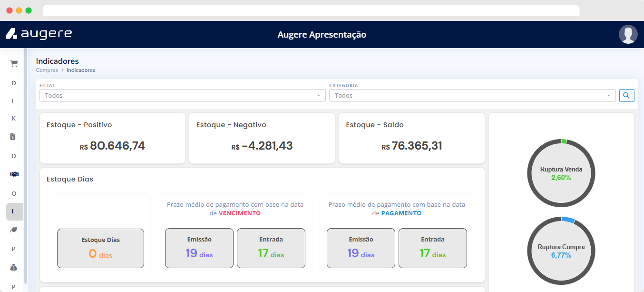Select the K sidebar menu item
The image size is (644, 292).
[14, 119]
